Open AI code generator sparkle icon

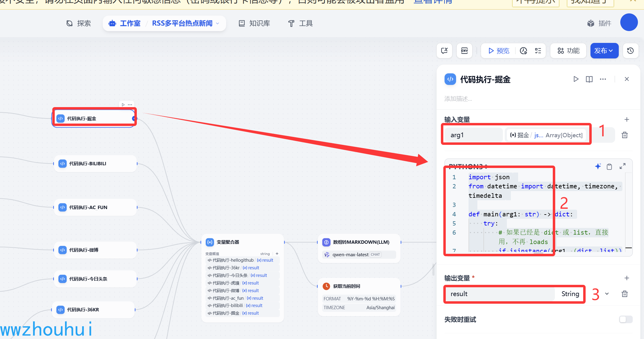point(598,166)
